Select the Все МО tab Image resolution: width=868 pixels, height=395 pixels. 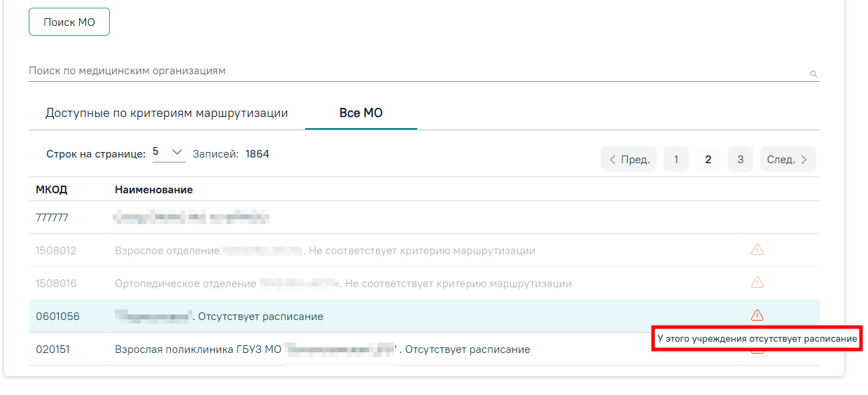pyautogui.click(x=361, y=113)
